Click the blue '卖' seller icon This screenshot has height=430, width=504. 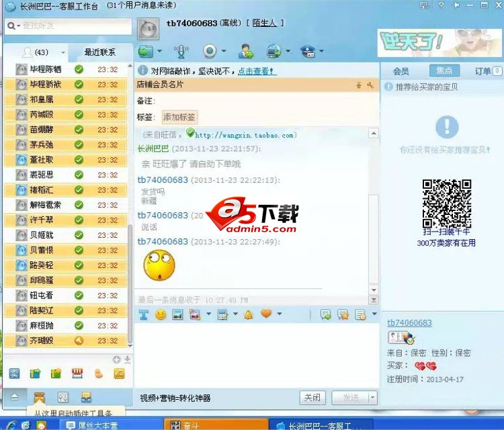coord(14,374)
